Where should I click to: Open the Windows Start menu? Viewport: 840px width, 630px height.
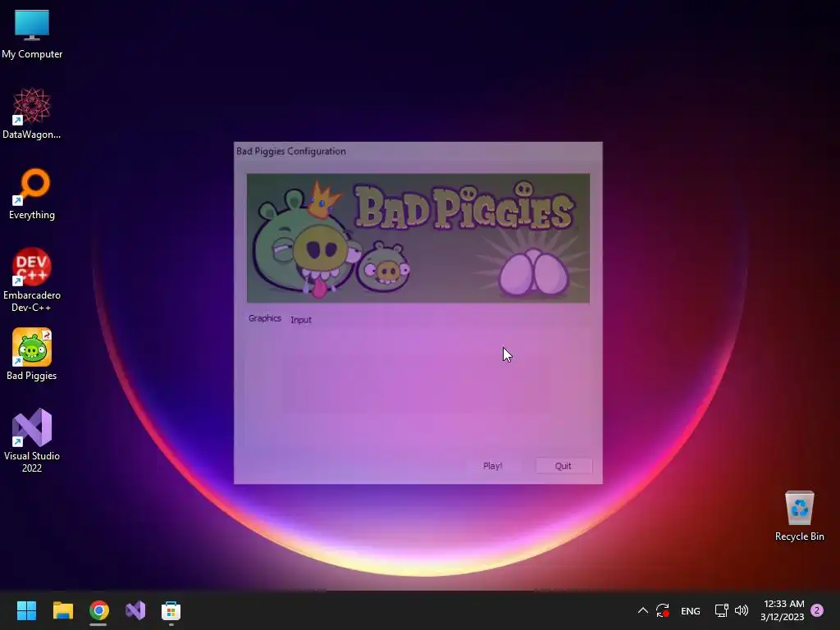point(26,610)
